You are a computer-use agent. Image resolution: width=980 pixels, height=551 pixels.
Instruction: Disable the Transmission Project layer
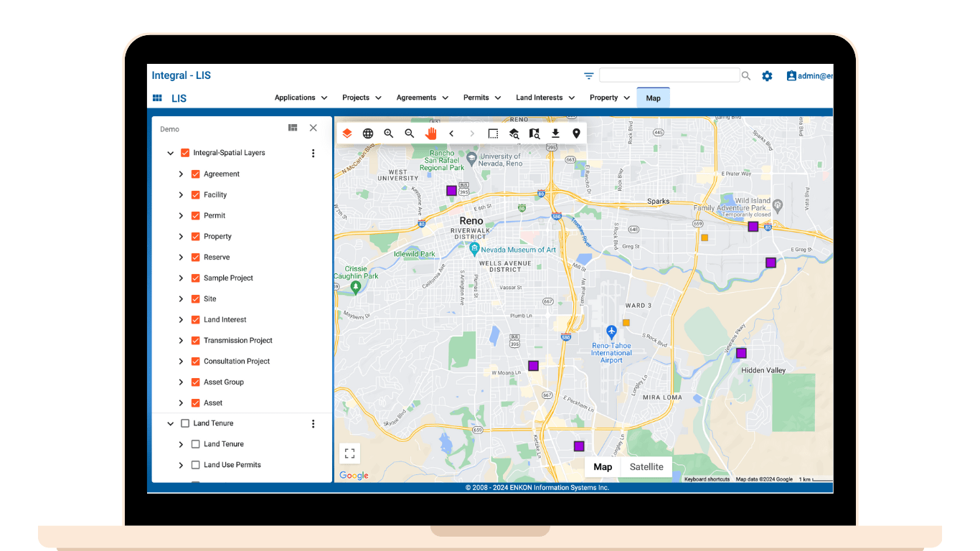click(x=195, y=341)
